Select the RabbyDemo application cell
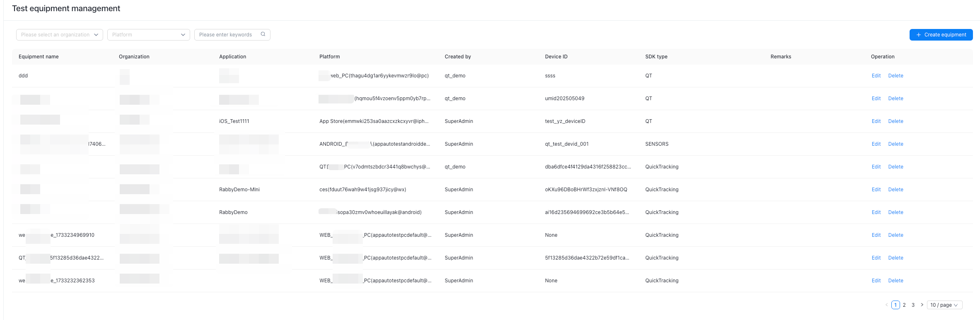 pos(233,212)
